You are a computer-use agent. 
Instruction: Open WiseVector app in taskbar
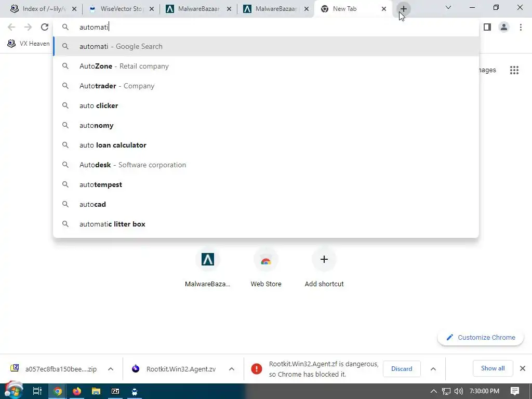pyautogui.click(x=135, y=391)
